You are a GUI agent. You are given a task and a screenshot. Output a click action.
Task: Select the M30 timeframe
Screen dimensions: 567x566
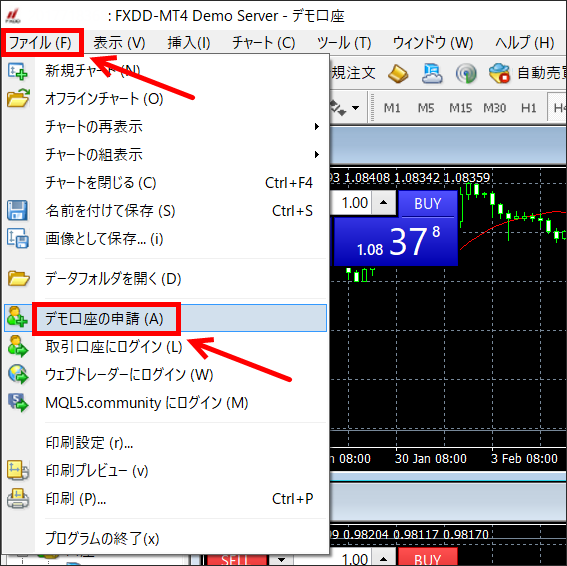494,108
